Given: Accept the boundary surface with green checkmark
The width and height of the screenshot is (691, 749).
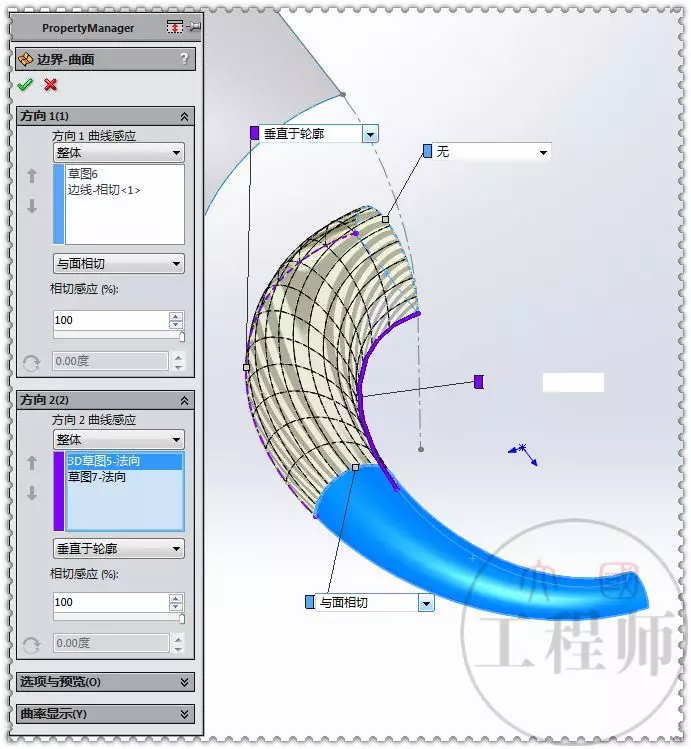Looking at the screenshot, I should 25,85.
